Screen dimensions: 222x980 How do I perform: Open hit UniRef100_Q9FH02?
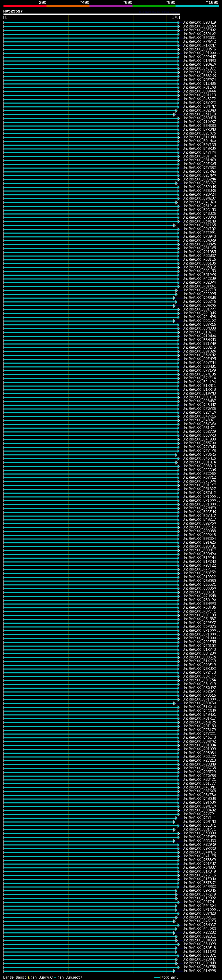pyautogui.click(x=199, y=30)
